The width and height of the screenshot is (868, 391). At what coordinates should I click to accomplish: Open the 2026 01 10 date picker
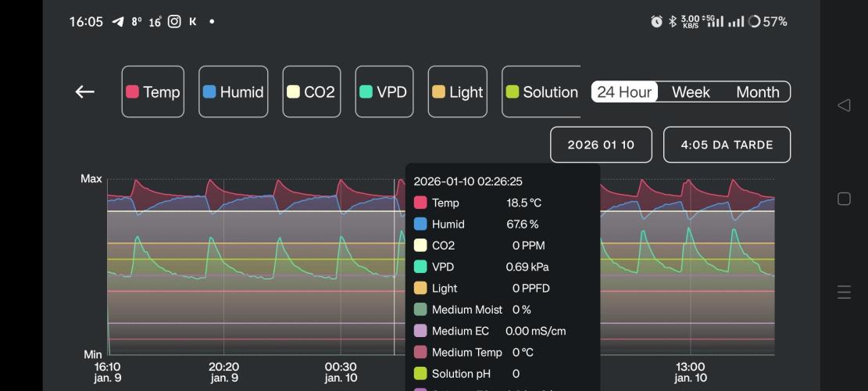601,145
